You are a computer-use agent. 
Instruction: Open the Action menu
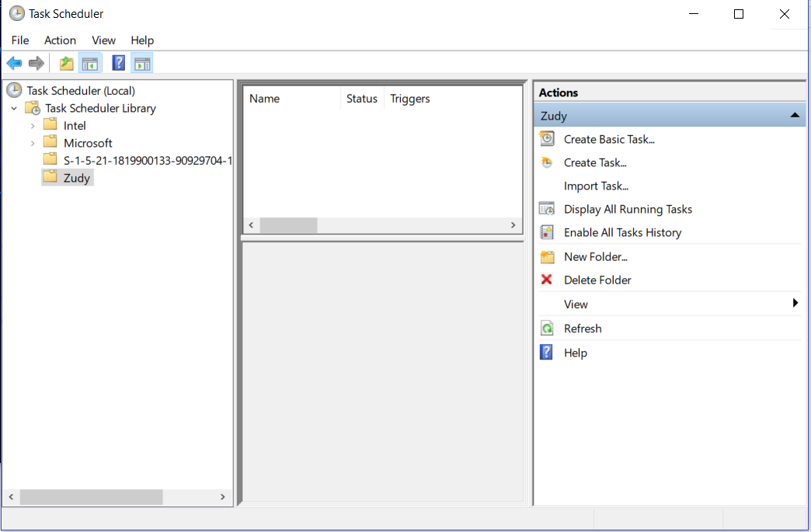coord(60,40)
